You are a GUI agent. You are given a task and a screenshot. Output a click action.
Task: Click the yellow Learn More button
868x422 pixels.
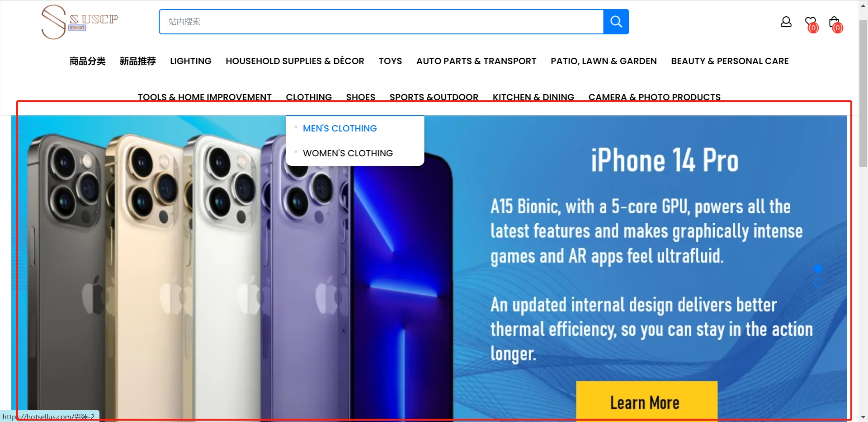[x=646, y=401]
